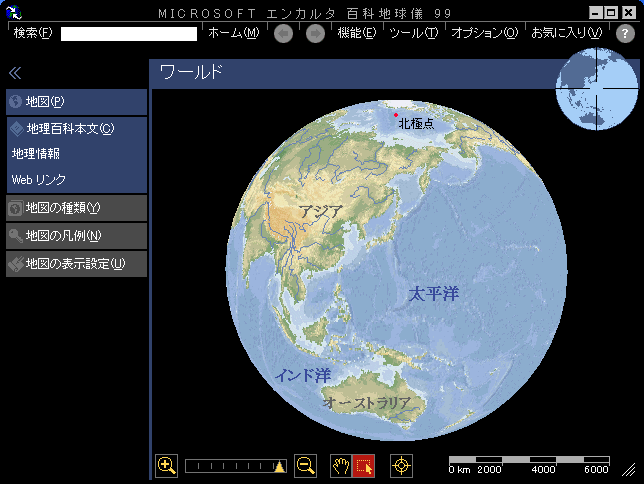The height and width of the screenshot is (484, 644).
Task: Click the 太平洋 label on globe
Action: 434,294
